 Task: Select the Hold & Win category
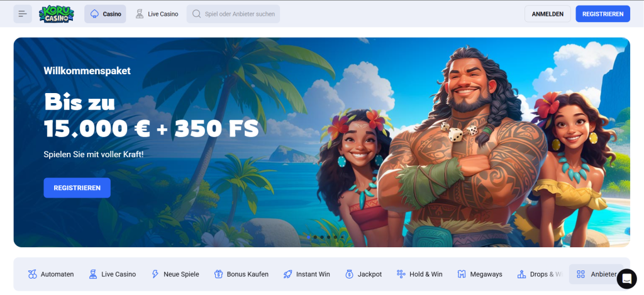(419, 274)
